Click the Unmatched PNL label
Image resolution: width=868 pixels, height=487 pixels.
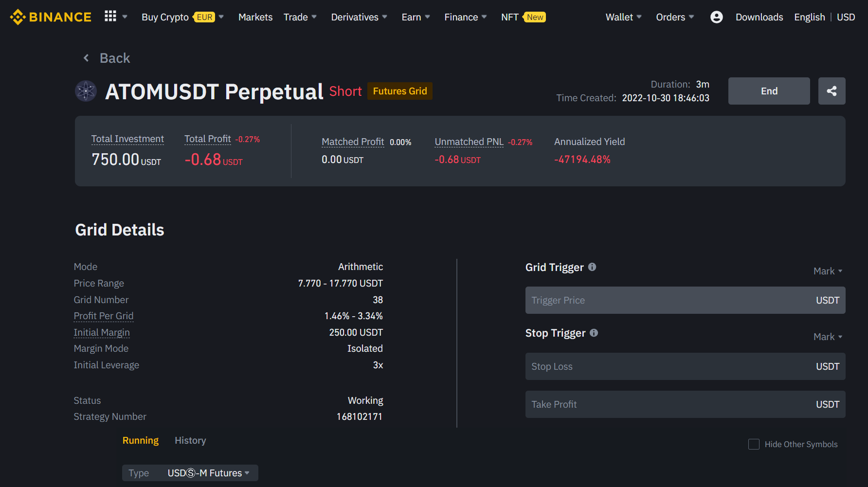[x=469, y=142]
